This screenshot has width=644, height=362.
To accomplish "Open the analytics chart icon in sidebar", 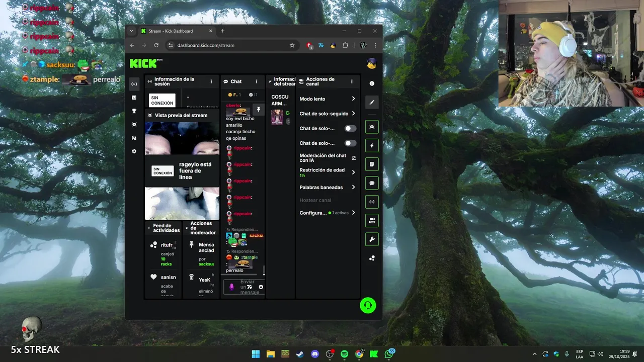I will [134, 98].
